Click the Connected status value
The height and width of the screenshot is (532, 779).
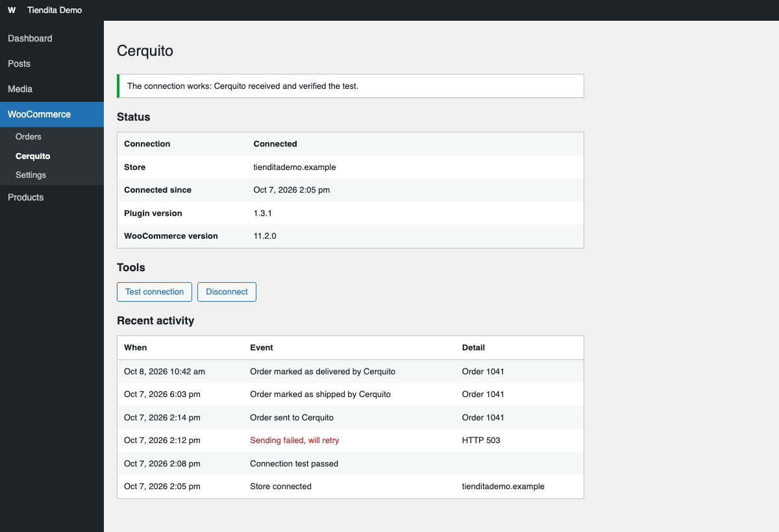275,144
